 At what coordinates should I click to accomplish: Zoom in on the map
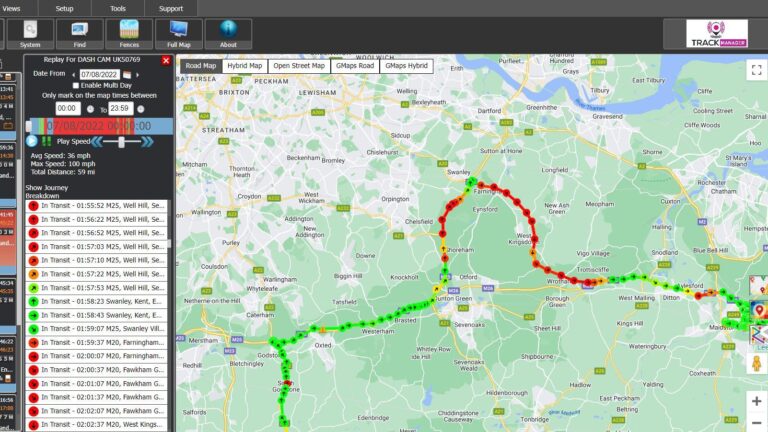click(756, 401)
